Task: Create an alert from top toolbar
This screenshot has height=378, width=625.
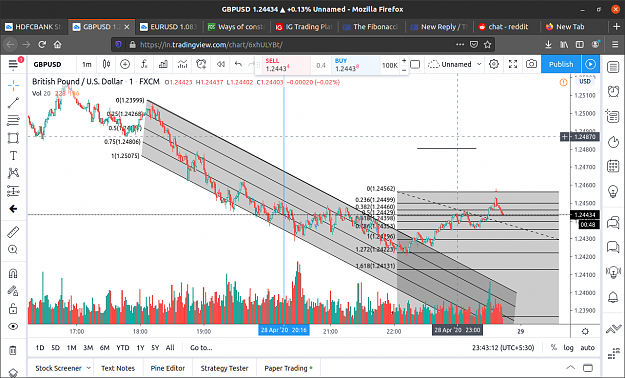Action: (201, 64)
